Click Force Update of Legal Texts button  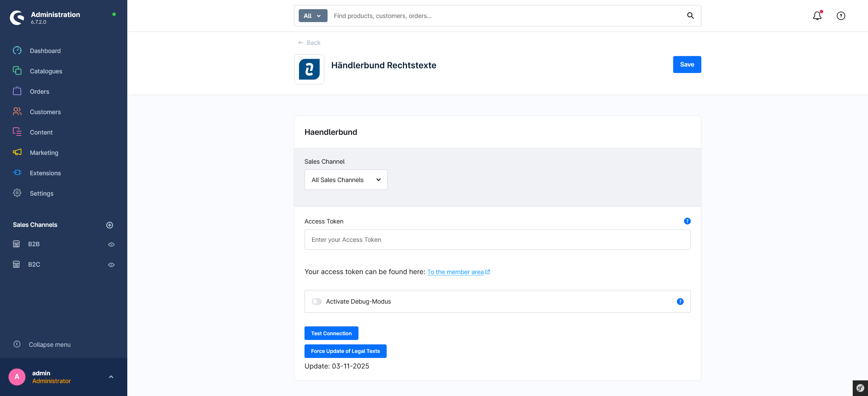click(x=345, y=351)
